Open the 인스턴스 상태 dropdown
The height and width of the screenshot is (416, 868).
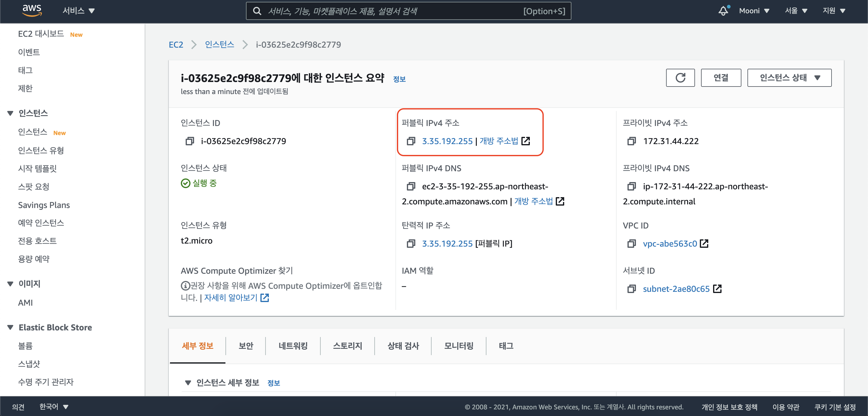point(789,77)
